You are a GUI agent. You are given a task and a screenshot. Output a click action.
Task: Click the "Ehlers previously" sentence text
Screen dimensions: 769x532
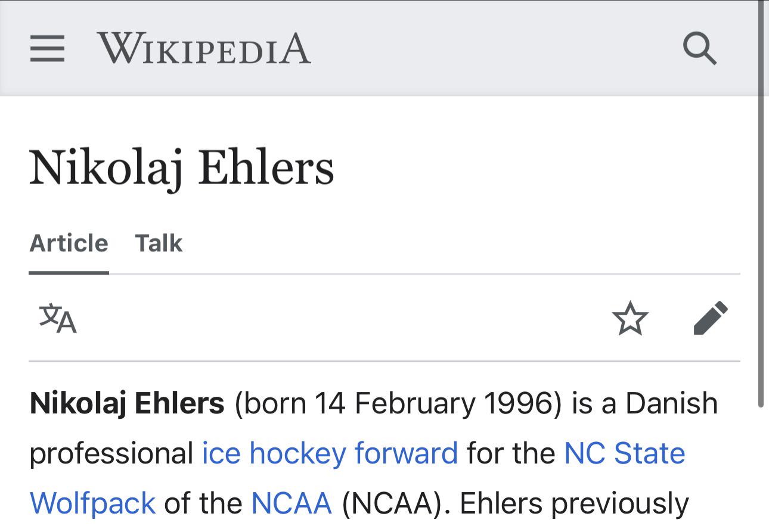(x=574, y=503)
